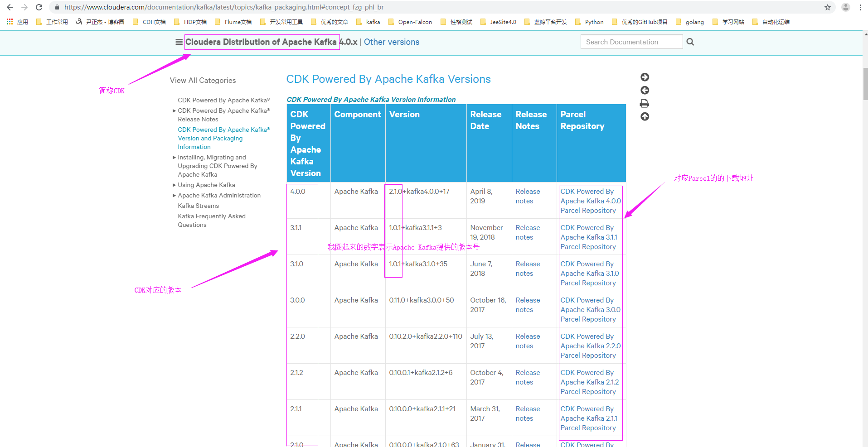Click the Search Documentation input field
Image resolution: width=868 pixels, height=447 pixels.
point(631,42)
